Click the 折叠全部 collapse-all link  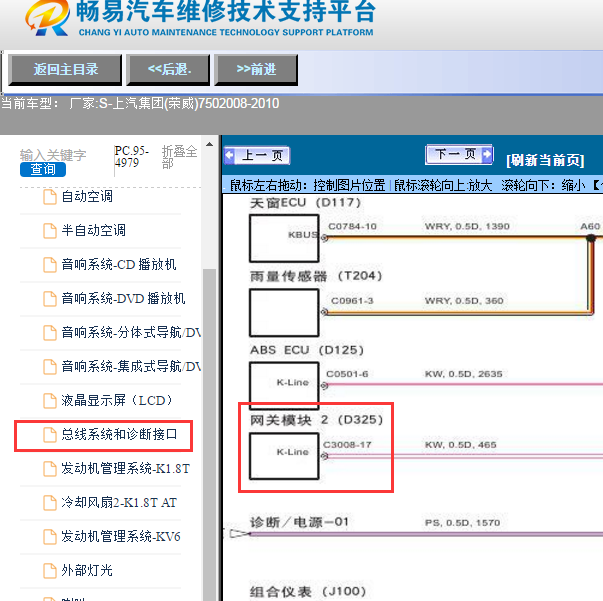coord(179,157)
